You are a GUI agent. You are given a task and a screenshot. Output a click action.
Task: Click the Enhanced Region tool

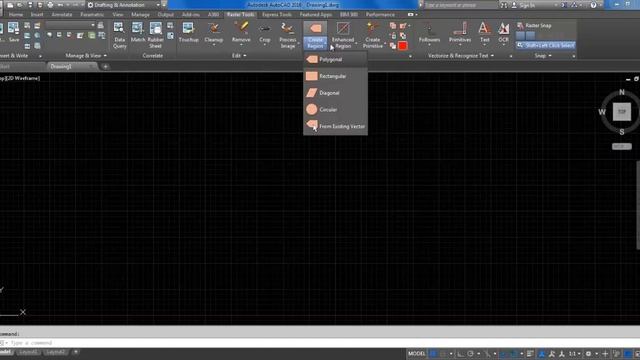pos(343,36)
